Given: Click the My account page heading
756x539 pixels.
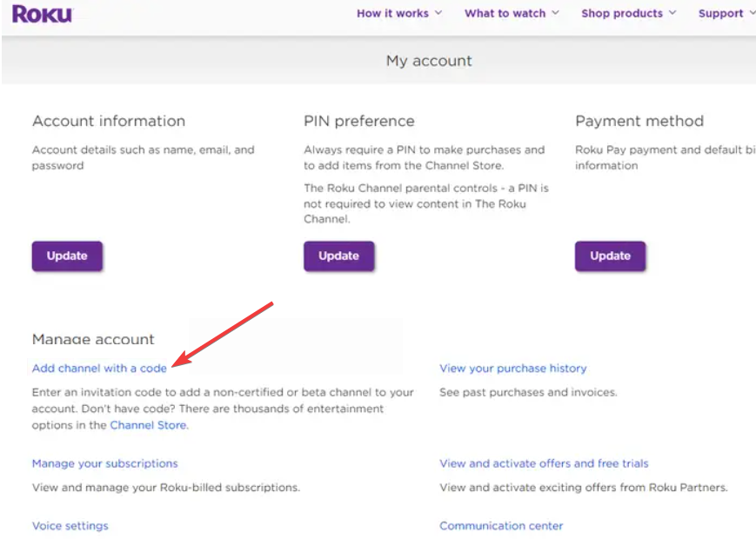Looking at the screenshot, I should coord(429,61).
